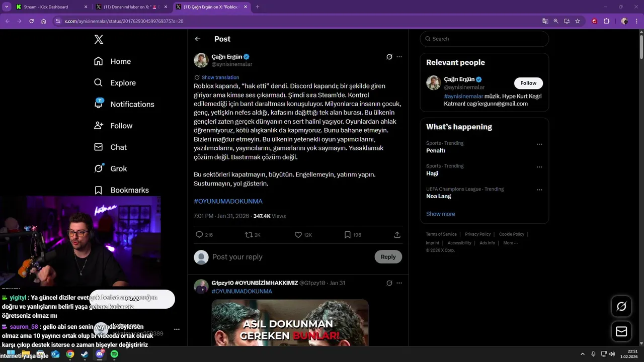This screenshot has width=644, height=362.
Task: Click the Reply button
Action: click(x=388, y=257)
